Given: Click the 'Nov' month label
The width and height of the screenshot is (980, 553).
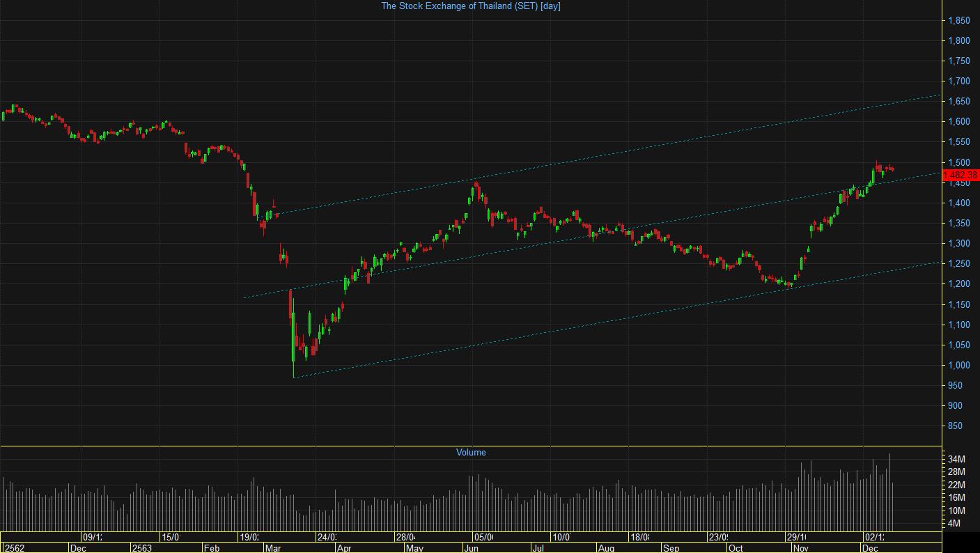Looking at the screenshot, I should click(x=801, y=548).
